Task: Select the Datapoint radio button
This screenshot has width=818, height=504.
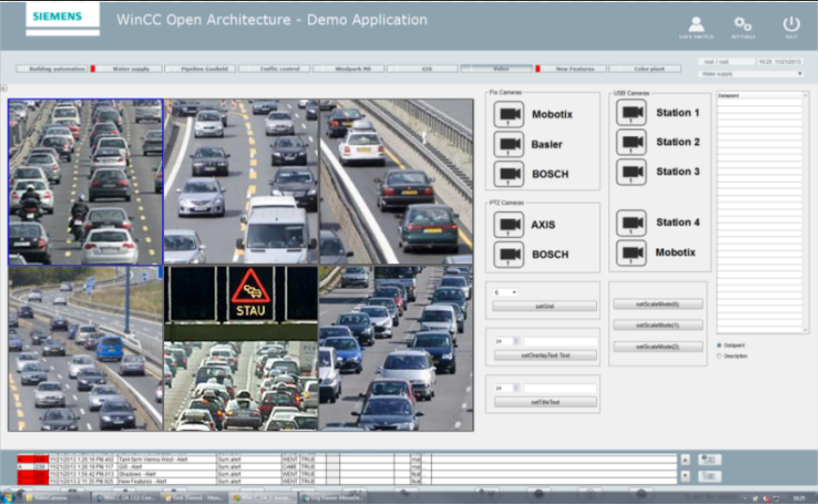Action: 720,346
